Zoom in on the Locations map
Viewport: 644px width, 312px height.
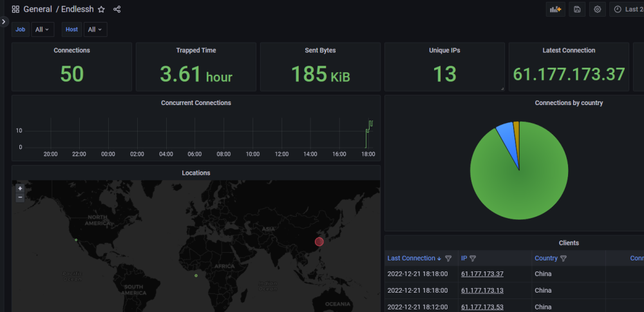coord(20,189)
